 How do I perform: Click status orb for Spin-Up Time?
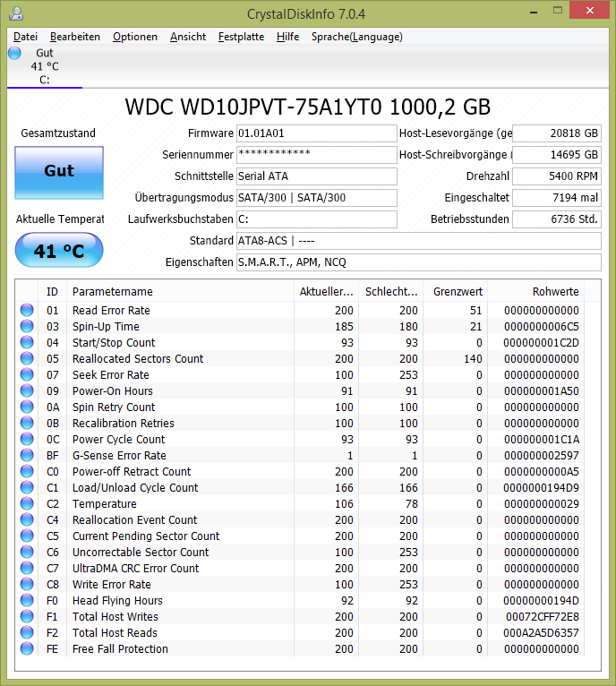pos(27,326)
